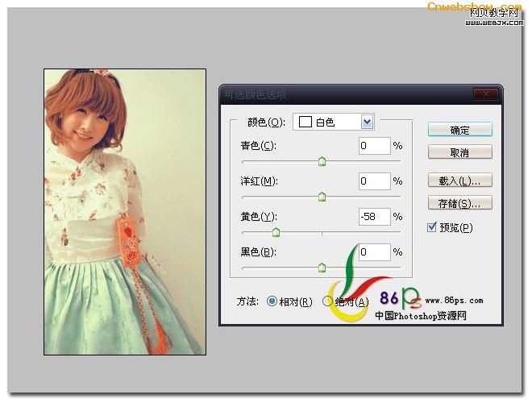Viewport: 532px width, 403px height.
Task: Click the 白色 text in color selector
Action: (x=325, y=123)
